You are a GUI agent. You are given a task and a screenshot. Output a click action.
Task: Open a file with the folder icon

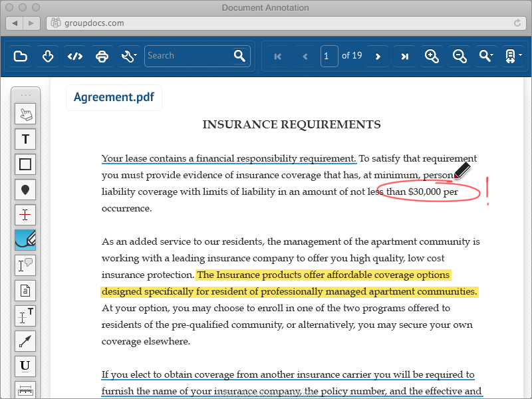click(x=21, y=56)
